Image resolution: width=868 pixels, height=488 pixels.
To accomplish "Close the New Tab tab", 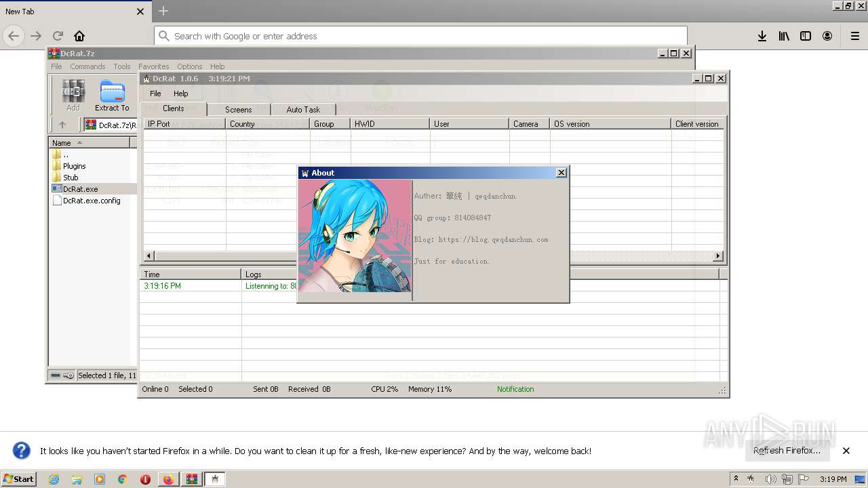I will (140, 12).
